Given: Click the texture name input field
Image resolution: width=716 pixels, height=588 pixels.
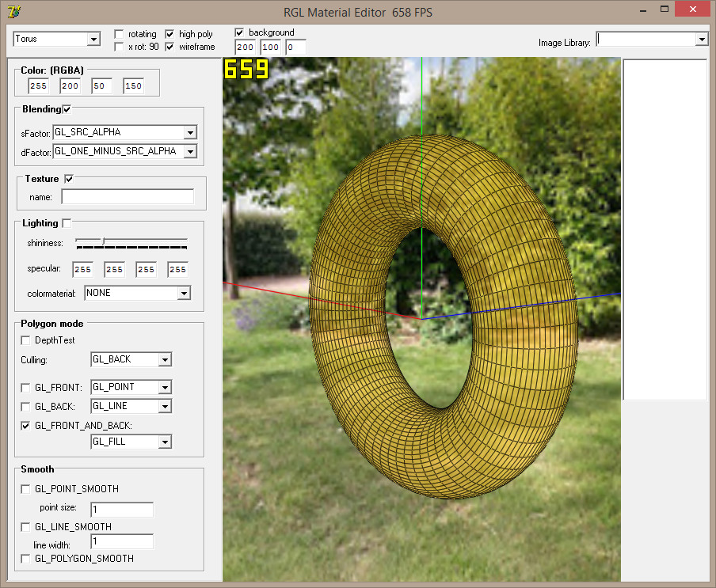Looking at the screenshot, I should point(128,196).
